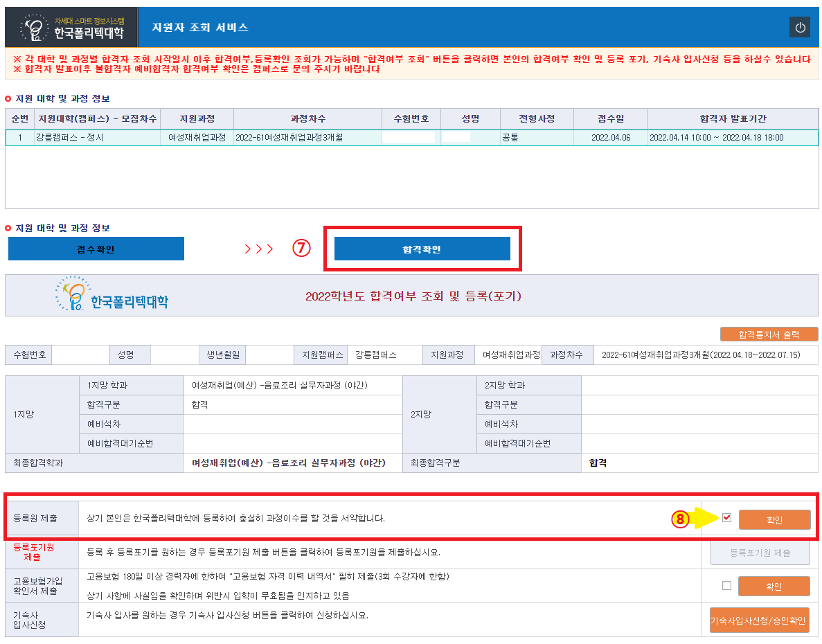Click 확인 in the 등록원 제출 row
The image size is (822, 644).
774,520
